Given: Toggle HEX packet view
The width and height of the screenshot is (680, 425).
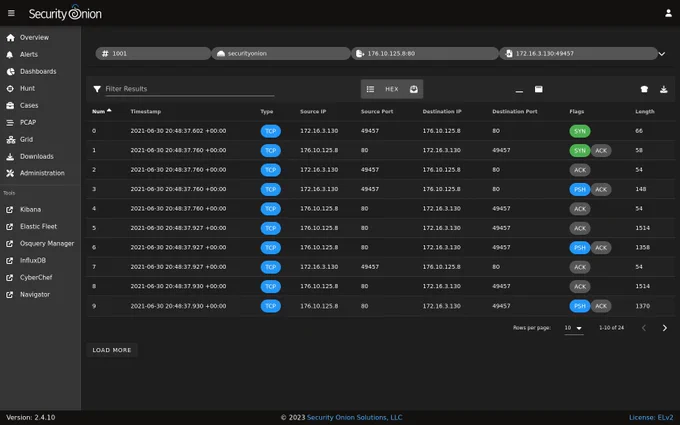Looking at the screenshot, I should tap(392, 89).
